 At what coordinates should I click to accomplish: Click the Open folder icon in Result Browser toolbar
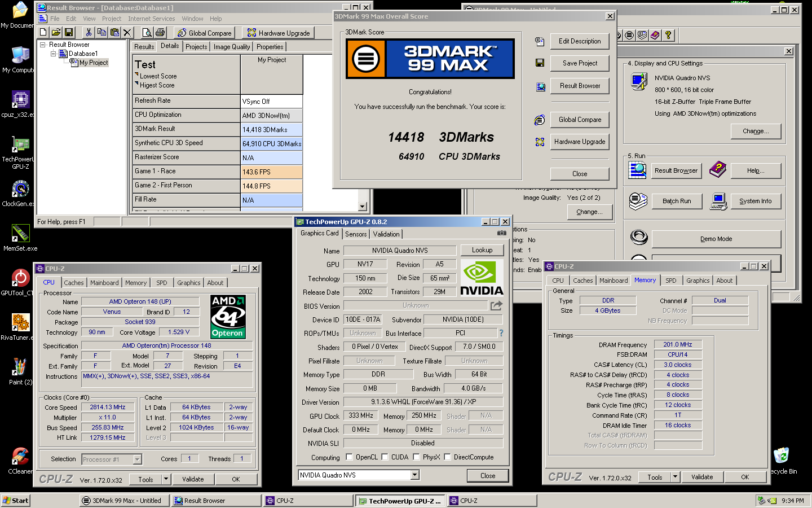(x=56, y=33)
